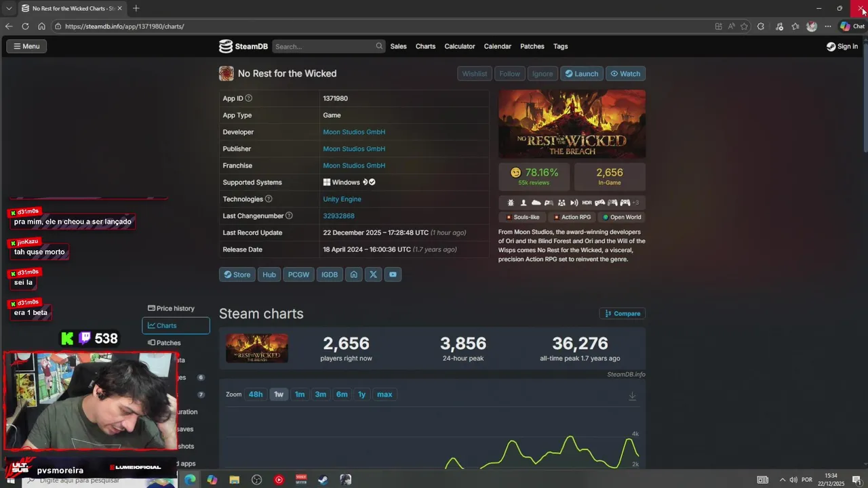Image resolution: width=868 pixels, height=488 pixels.
Task: Click the Last Changenumber help icon
Action: click(x=289, y=216)
